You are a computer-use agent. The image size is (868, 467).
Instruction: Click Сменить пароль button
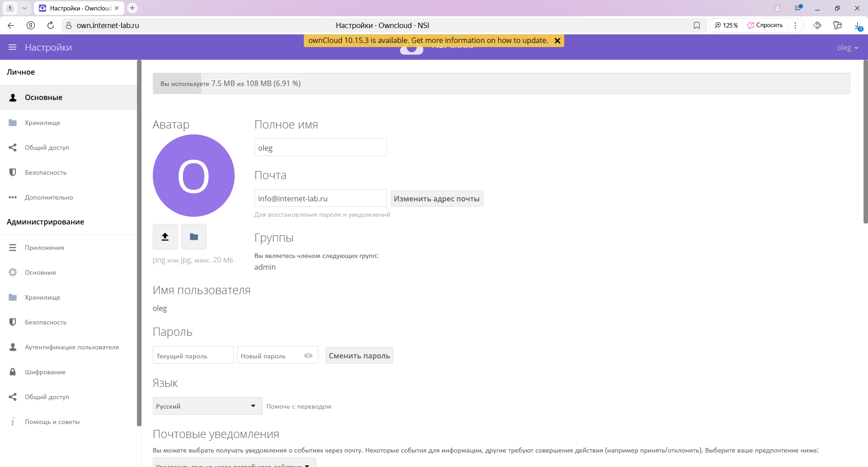359,356
